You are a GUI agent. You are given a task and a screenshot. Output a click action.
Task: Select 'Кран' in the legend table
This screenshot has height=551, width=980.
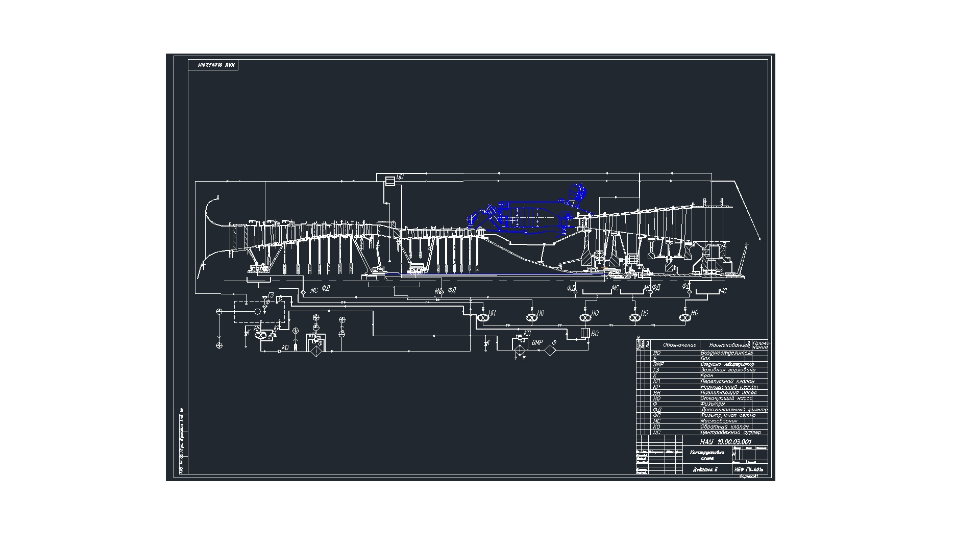(707, 375)
